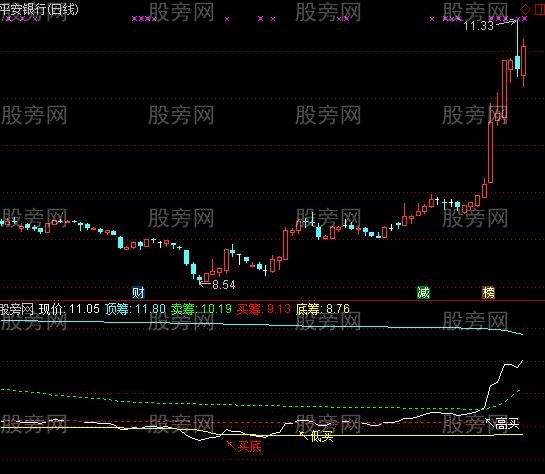Click the red diamond icon at top right
Image resolution: width=545 pixels, height=474 pixels.
(525, 9)
